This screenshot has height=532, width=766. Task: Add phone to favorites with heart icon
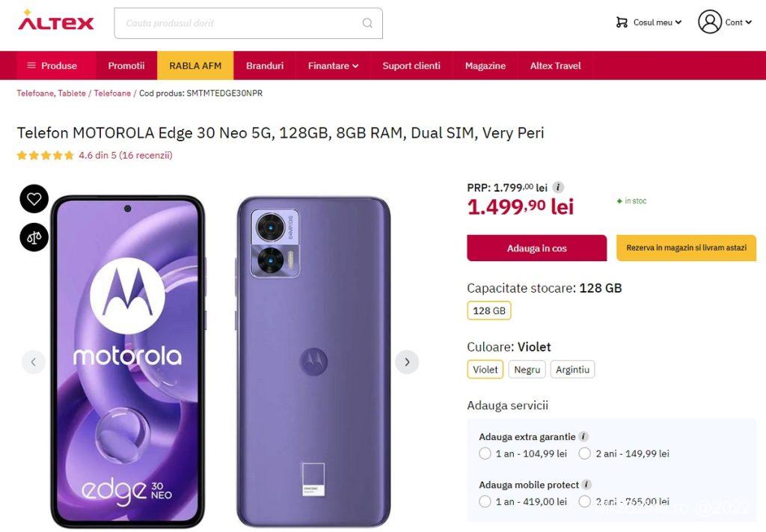(x=34, y=199)
